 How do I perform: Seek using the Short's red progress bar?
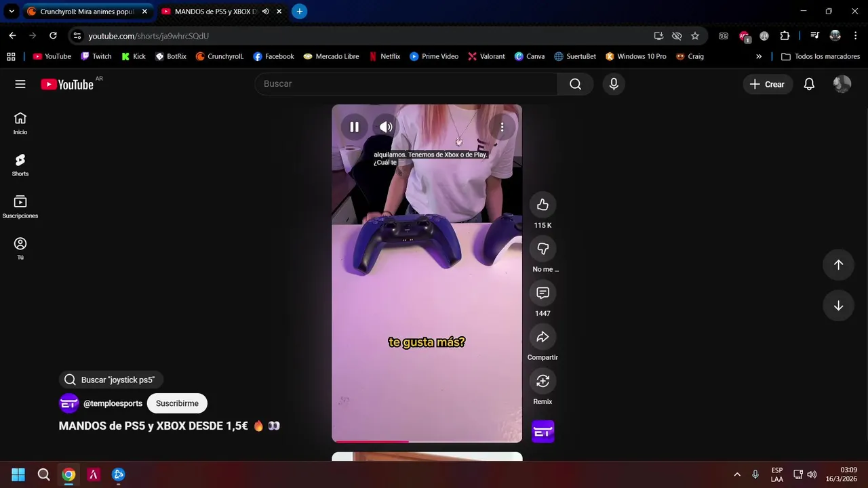click(x=427, y=441)
